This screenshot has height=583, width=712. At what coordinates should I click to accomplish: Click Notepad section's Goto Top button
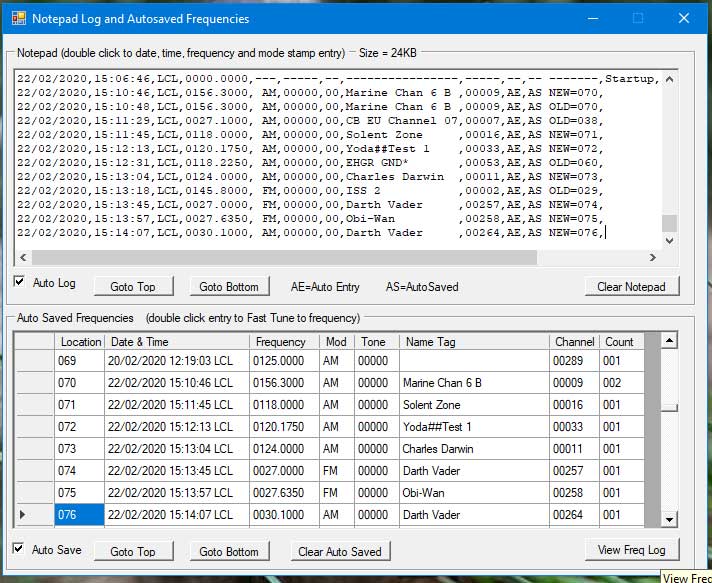tap(133, 287)
